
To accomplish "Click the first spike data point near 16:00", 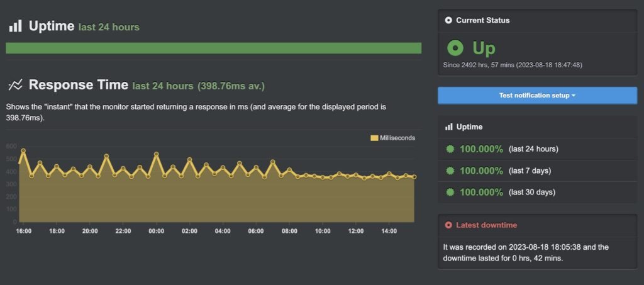I will tap(23, 150).
